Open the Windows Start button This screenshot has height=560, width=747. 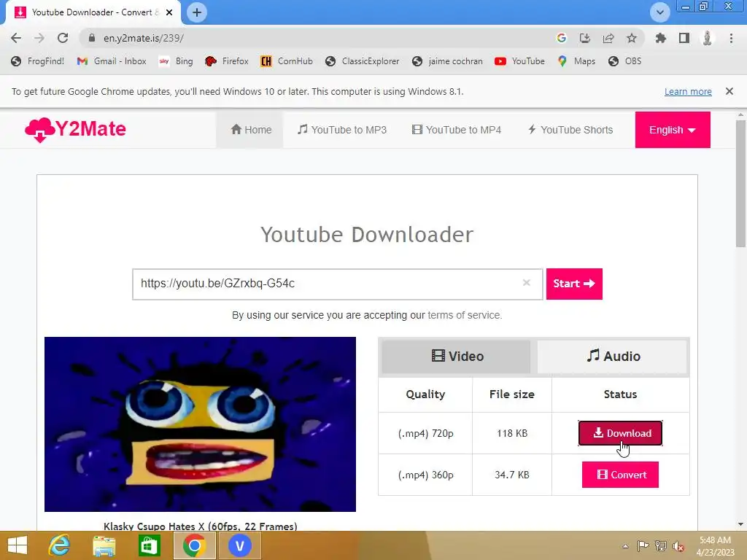[x=18, y=545]
